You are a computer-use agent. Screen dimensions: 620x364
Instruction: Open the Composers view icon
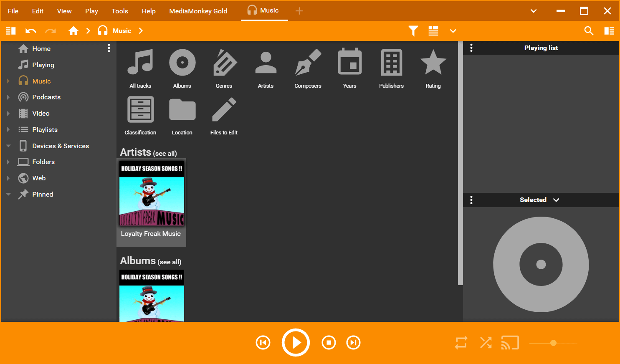pyautogui.click(x=308, y=63)
